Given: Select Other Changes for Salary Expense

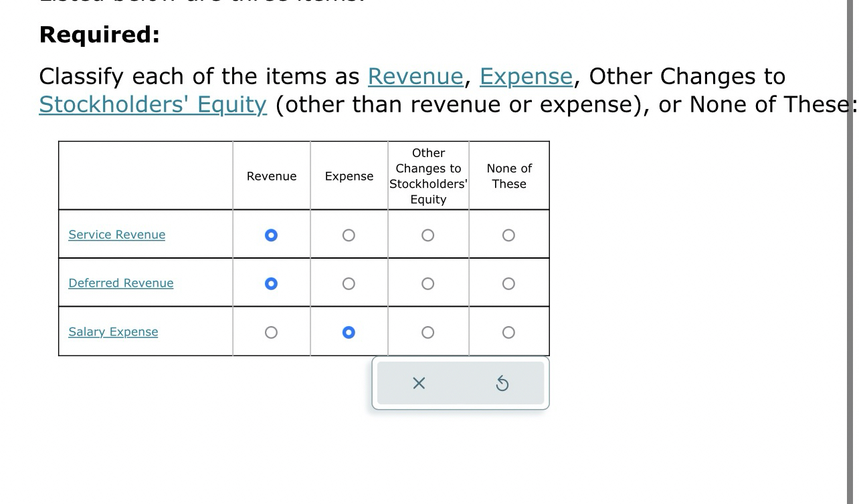Looking at the screenshot, I should tap(427, 332).
